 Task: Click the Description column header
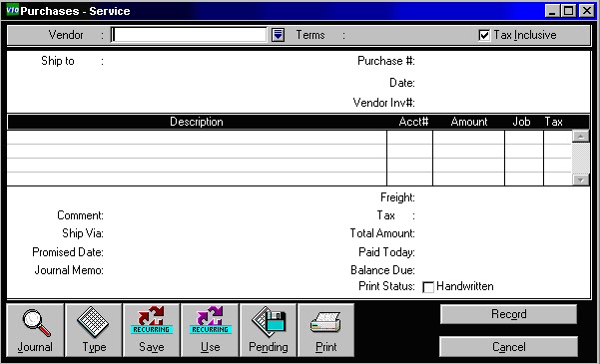(x=197, y=122)
